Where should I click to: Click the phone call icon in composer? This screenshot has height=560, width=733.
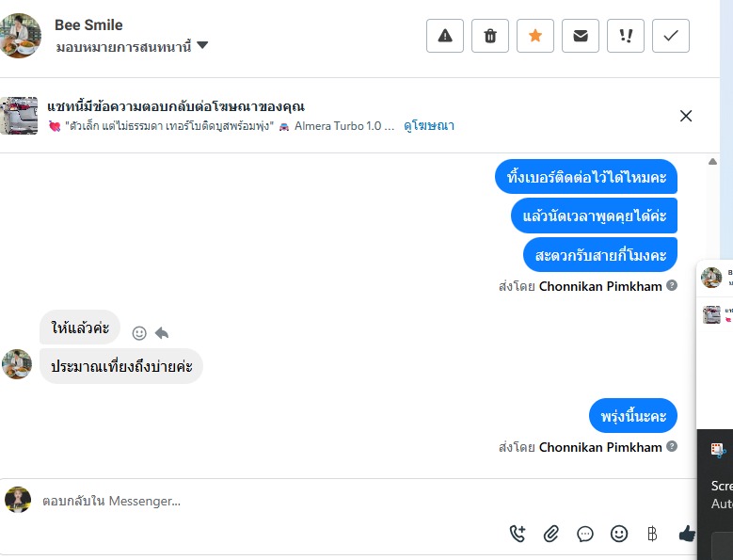(518, 534)
